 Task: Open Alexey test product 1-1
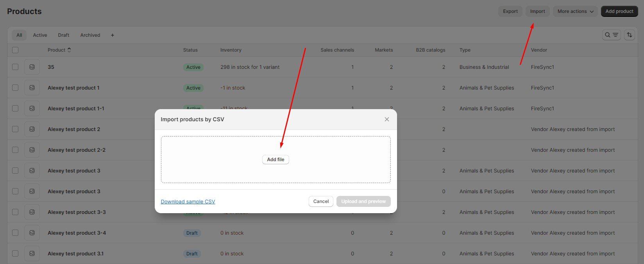[x=76, y=108]
